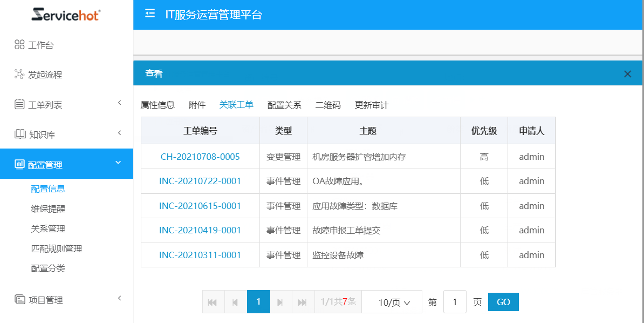644x323 pixels.
Task: Switch to the 配置关系 tab
Action: coord(284,105)
